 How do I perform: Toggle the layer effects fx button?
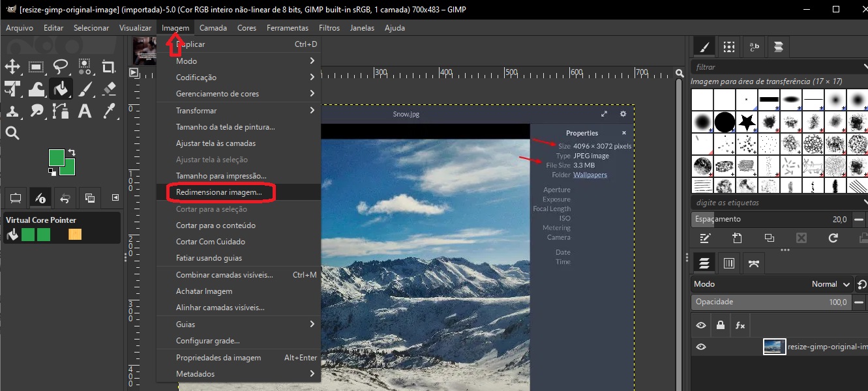point(740,325)
